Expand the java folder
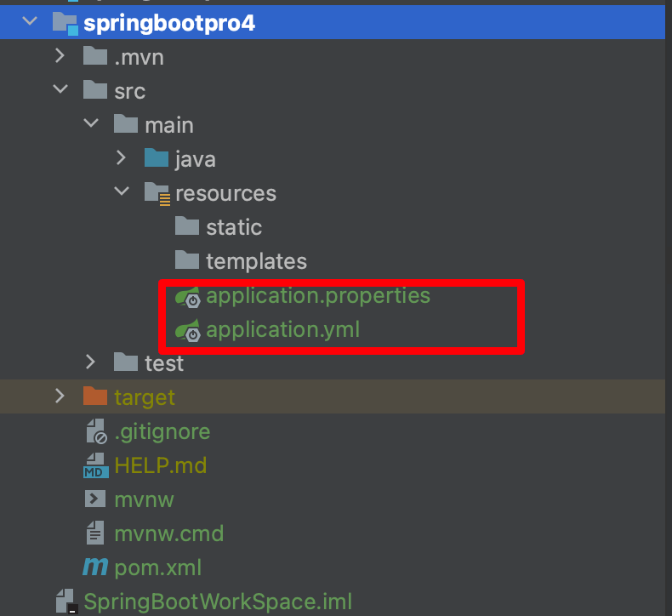This screenshot has height=616, width=672. (122, 157)
